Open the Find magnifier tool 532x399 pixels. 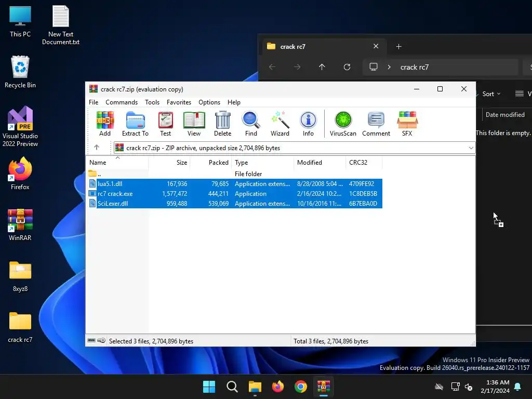point(251,124)
